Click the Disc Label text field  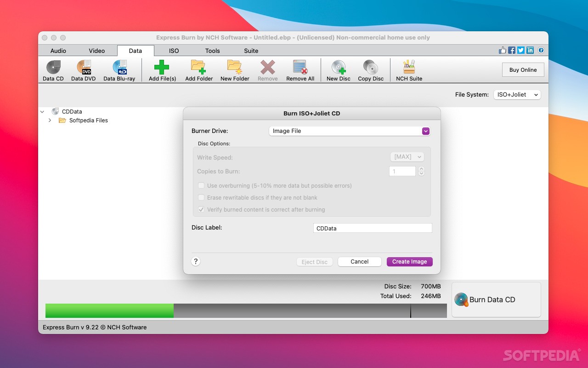(x=373, y=228)
